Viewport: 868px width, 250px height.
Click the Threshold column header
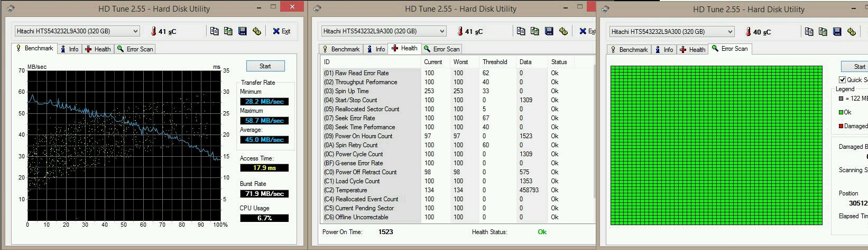[494, 62]
